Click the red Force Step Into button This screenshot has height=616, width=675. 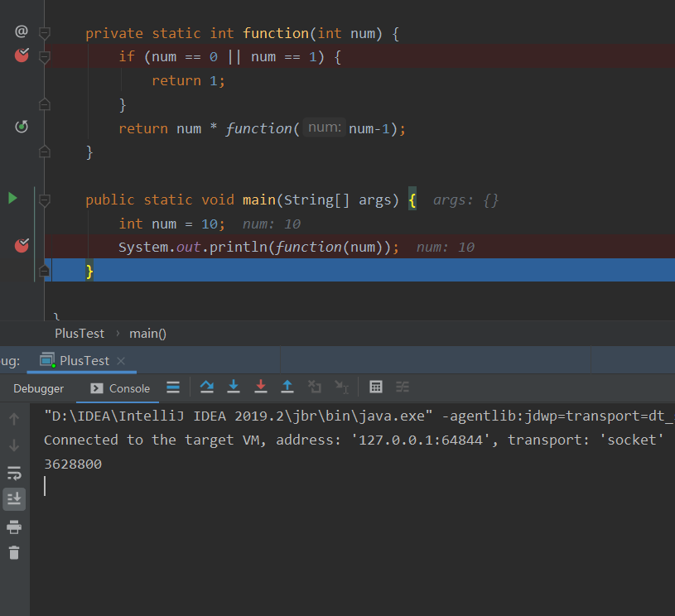pyautogui.click(x=260, y=387)
